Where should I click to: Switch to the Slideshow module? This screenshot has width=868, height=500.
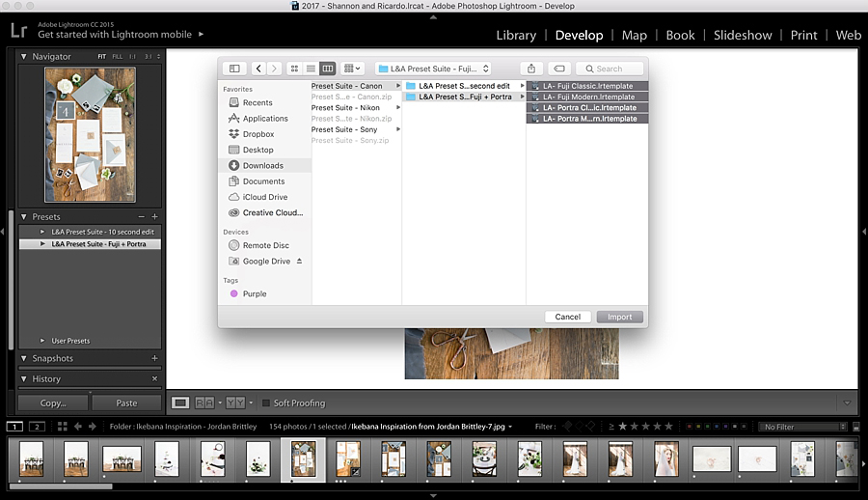point(743,35)
